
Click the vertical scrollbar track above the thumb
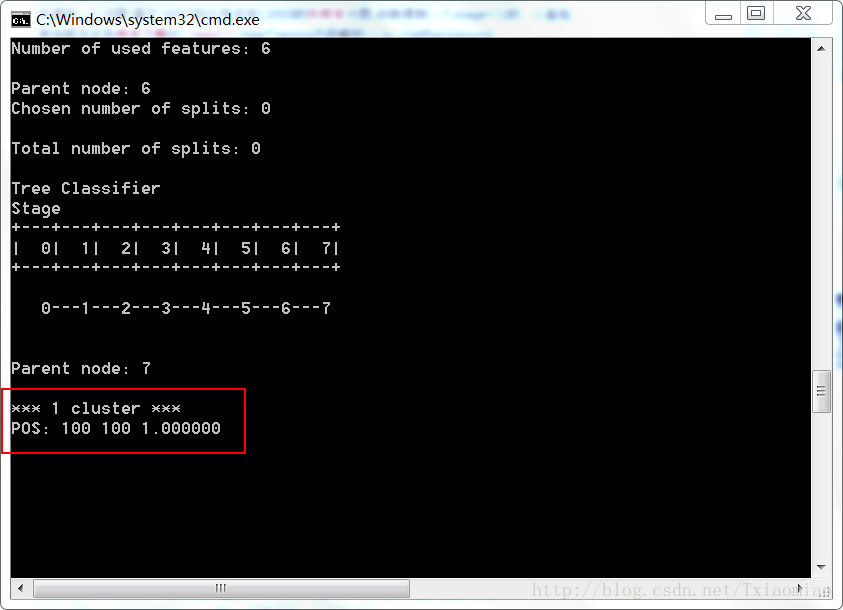(821, 214)
